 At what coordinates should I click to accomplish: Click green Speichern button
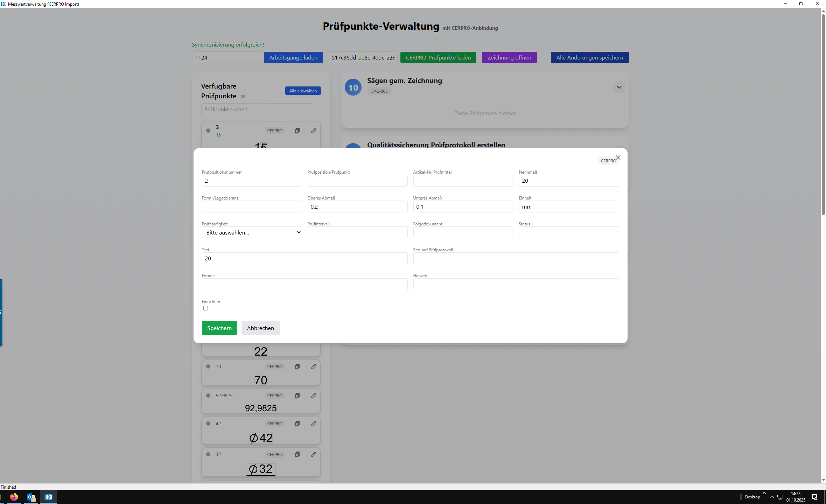pos(219,328)
